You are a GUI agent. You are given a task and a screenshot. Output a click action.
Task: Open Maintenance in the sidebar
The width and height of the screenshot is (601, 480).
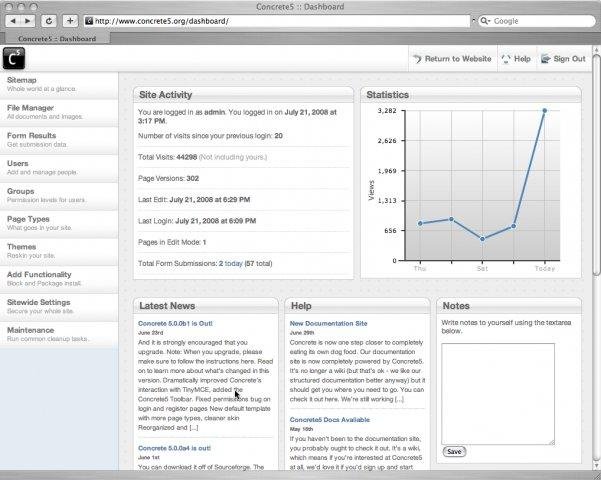(x=59, y=335)
